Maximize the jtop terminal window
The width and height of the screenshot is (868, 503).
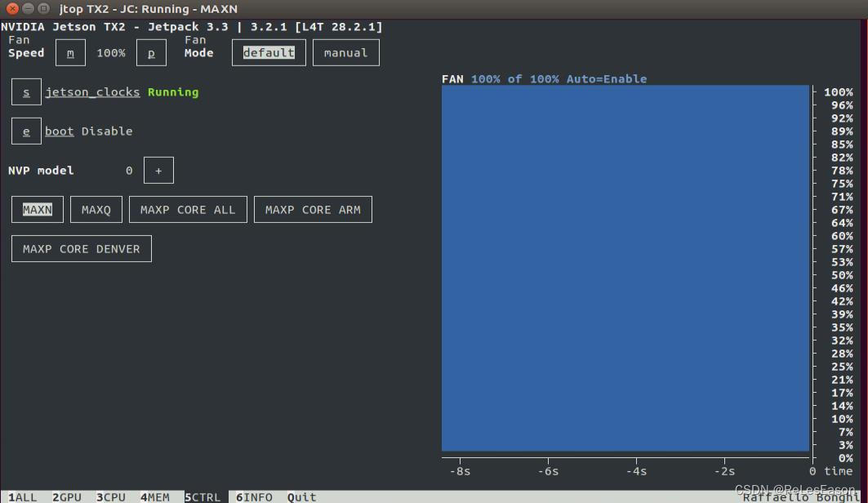[x=43, y=9]
